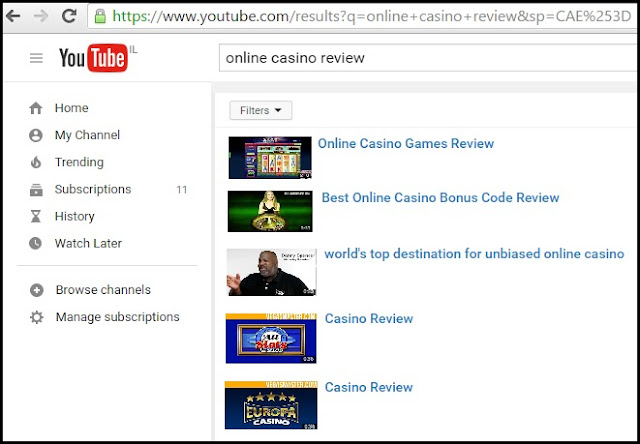Click the Home house icon

36,108
